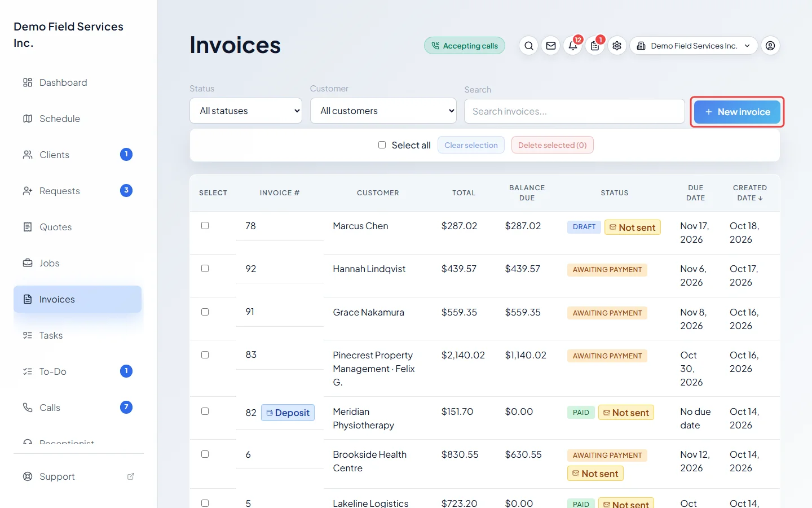Viewport: 812px width, 508px height.
Task: Select the checkbox for invoice 92
Action: (205, 269)
